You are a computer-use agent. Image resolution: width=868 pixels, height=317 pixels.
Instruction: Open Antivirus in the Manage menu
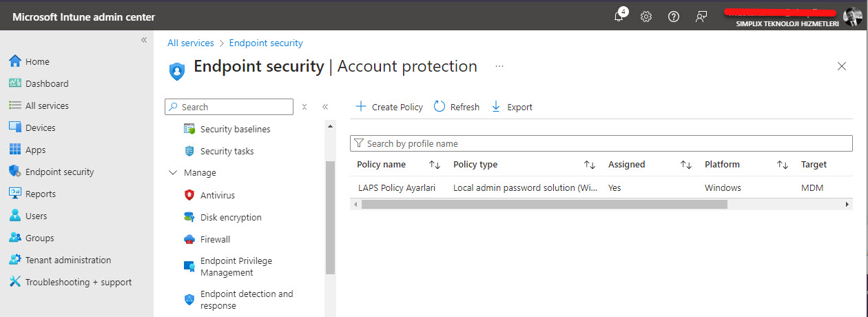(217, 195)
